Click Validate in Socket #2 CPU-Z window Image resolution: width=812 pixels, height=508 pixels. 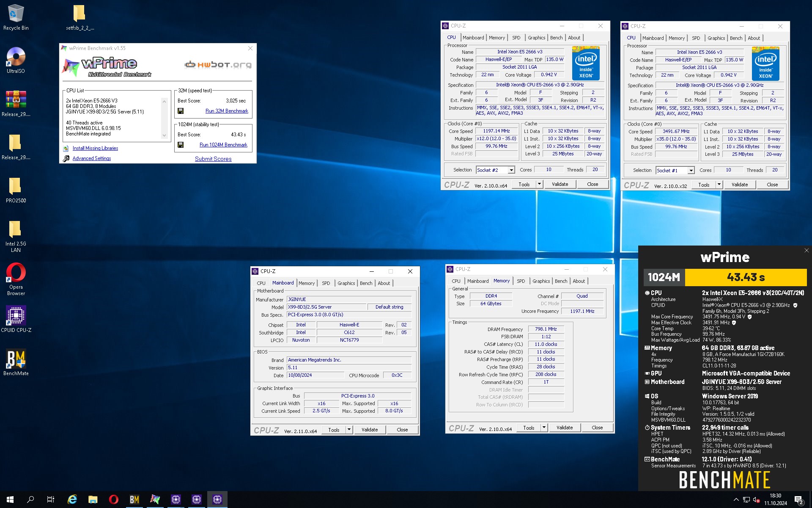[560, 184]
